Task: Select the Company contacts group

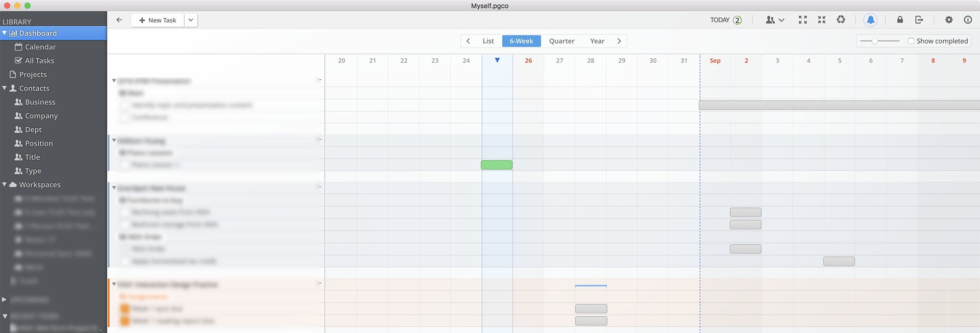Action: tap(41, 116)
